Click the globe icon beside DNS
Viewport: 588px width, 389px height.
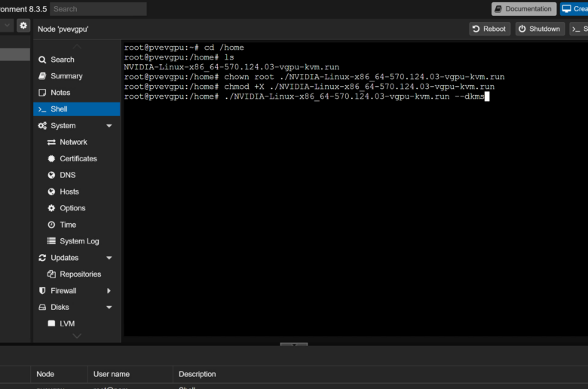pyautogui.click(x=51, y=175)
